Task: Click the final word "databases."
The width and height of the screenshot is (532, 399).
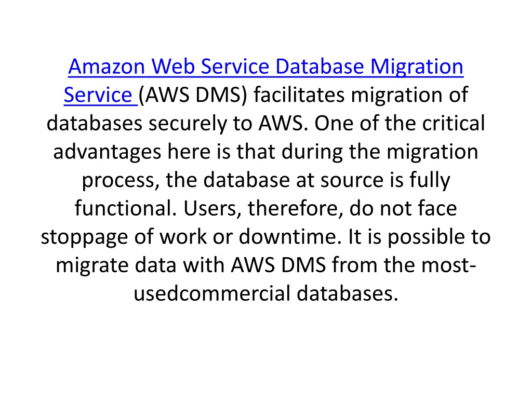Action: [x=348, y=294]
